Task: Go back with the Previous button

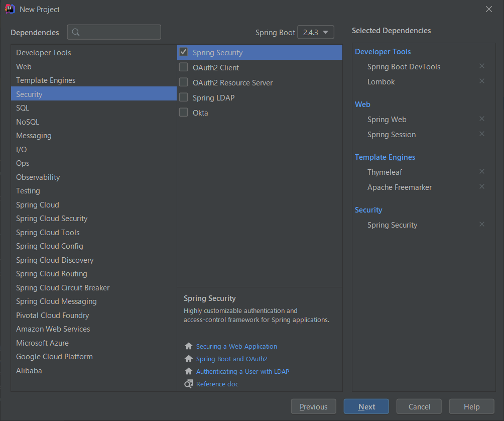Action: click(x=313, y=406)
